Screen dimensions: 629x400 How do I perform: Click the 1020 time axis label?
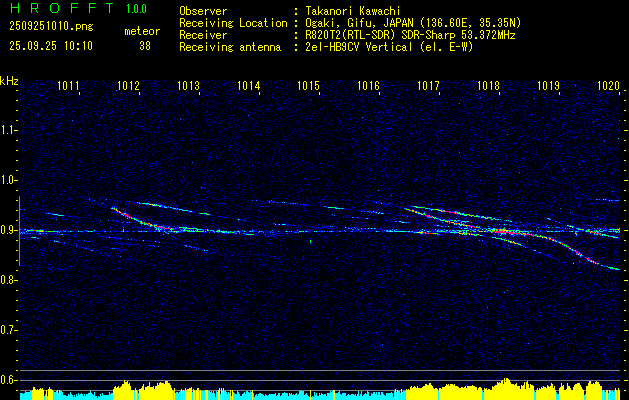point(609,86)
